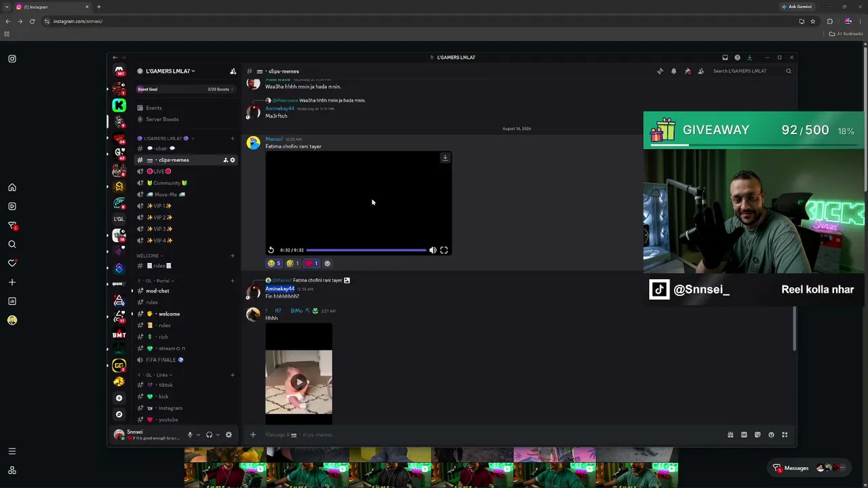Toggle headphone deafen in user panel
The height and width of the screenshot is (488, 868).
[x=209, y=435]
